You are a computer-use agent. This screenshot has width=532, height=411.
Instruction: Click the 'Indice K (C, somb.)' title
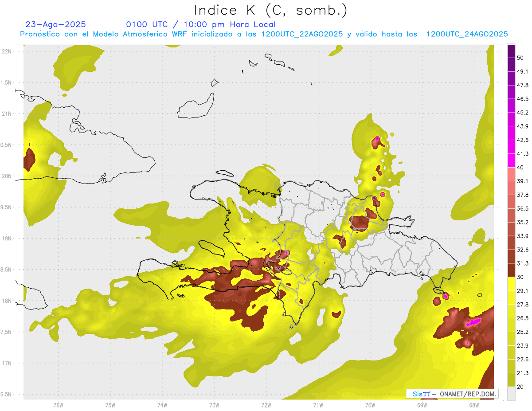(x=270, y=10)
